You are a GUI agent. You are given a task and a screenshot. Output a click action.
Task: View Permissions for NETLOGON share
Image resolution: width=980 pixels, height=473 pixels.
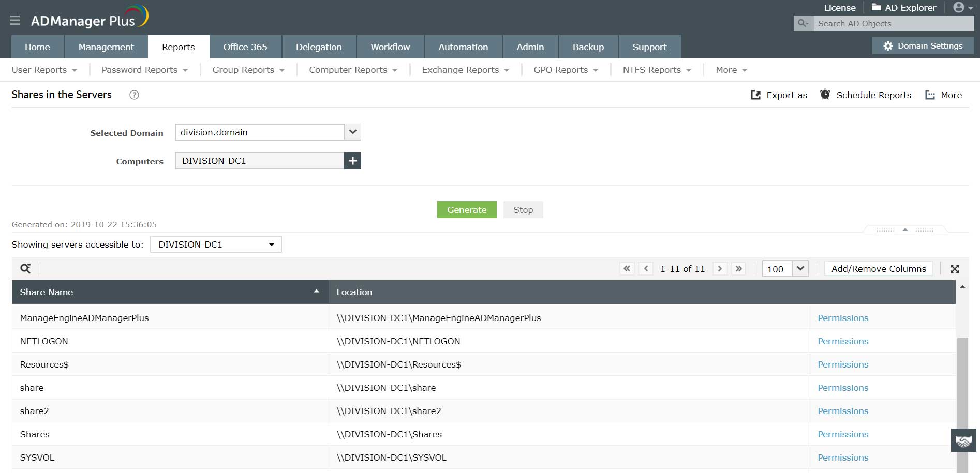tap(843, 341)
